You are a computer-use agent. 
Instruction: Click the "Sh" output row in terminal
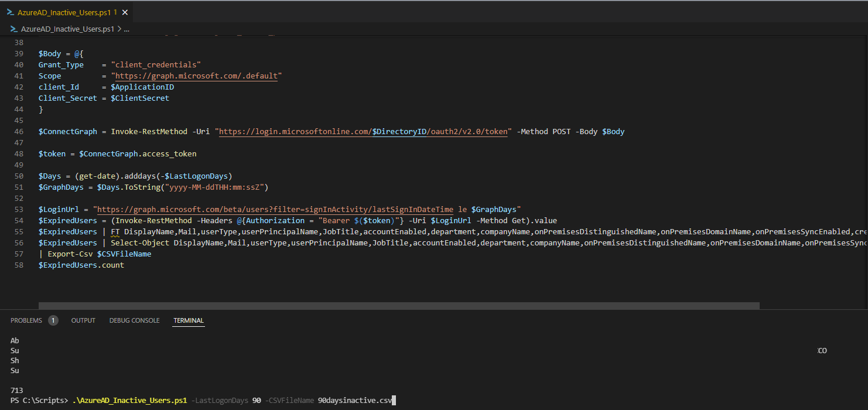15,361
